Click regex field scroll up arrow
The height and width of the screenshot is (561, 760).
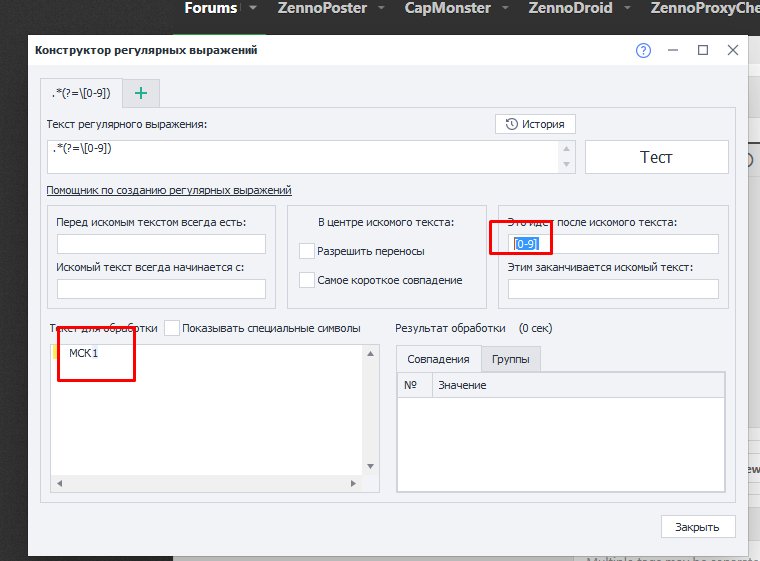(x=567, y=148)
